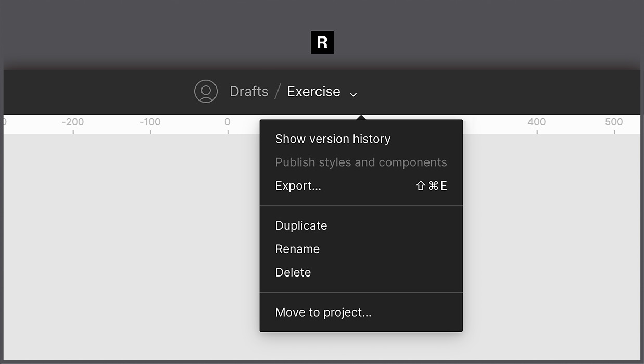The height and width of the screenshot is (364, 644).
Task: Click the Exercise file name in breadcrumb
Action: click(313, 91)
